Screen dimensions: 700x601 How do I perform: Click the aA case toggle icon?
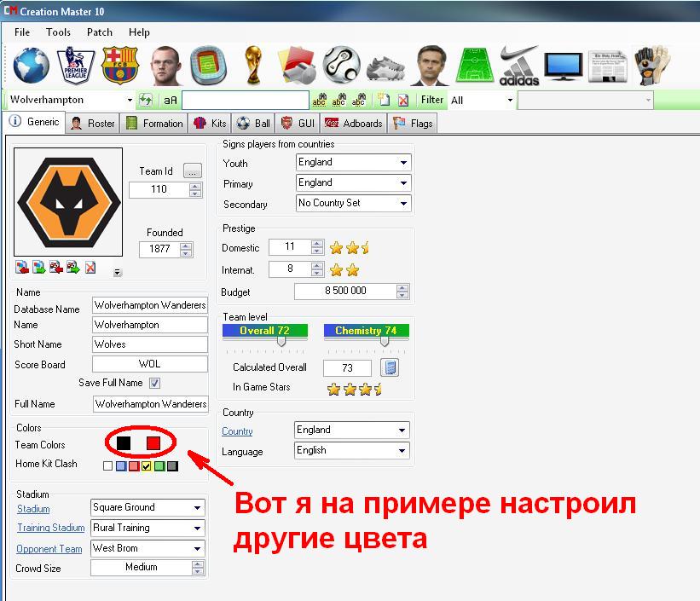170,101
